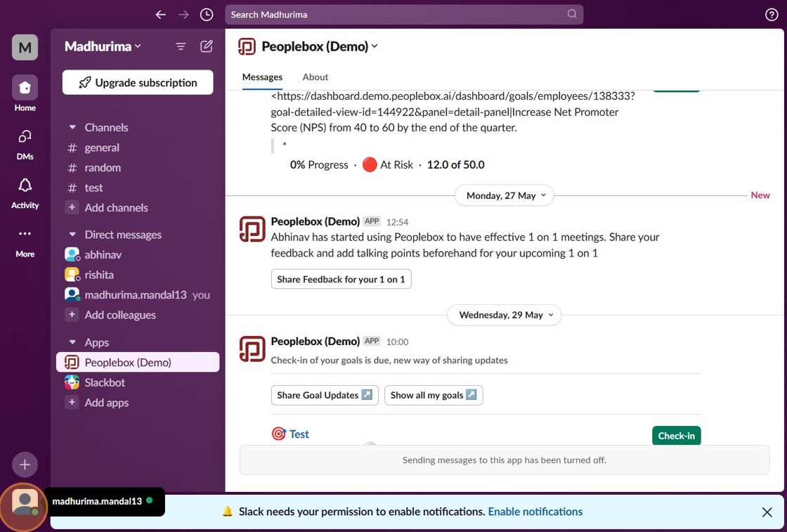Click Show all my goals button
The width and height of the screenshot is (787, 532).
pos(434,395)
